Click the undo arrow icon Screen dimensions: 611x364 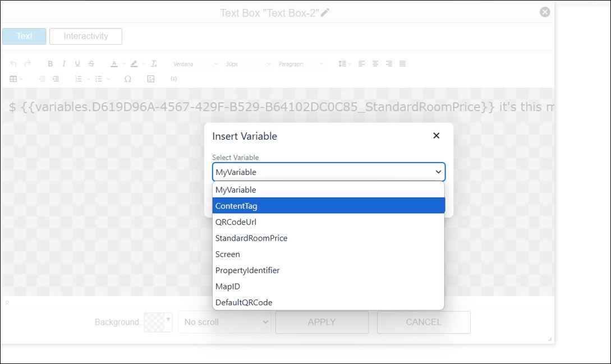13,64
